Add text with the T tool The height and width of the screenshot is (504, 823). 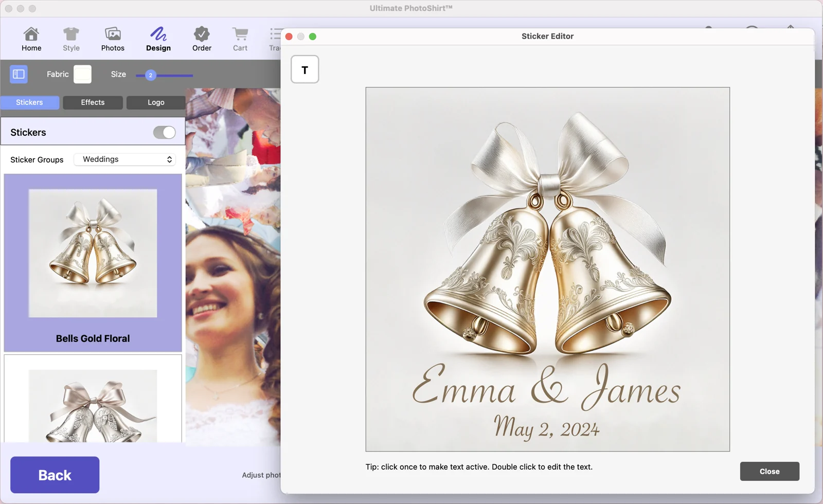305,69
